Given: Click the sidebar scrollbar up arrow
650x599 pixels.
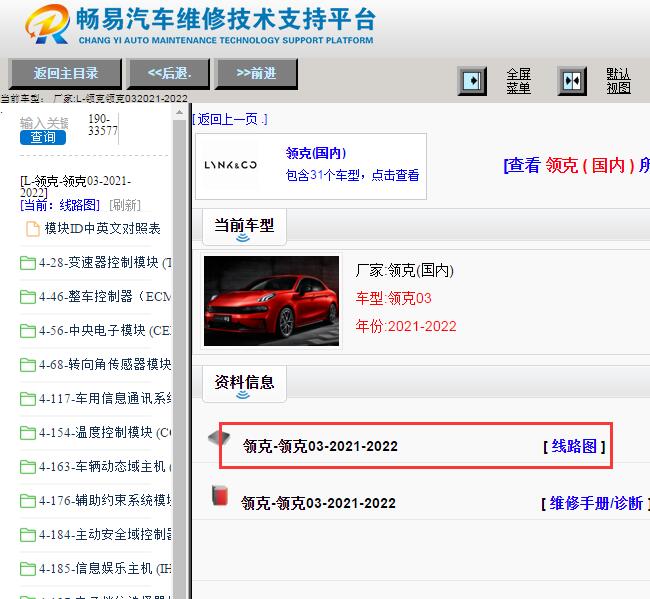Looking at the screenshot, I should point(179,112).
